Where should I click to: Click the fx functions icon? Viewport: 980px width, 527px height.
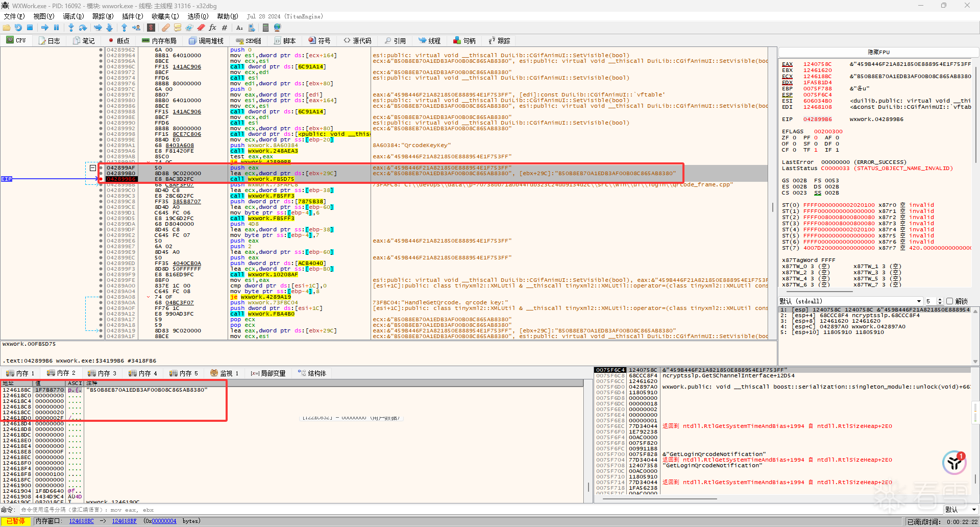click(213, 28)
